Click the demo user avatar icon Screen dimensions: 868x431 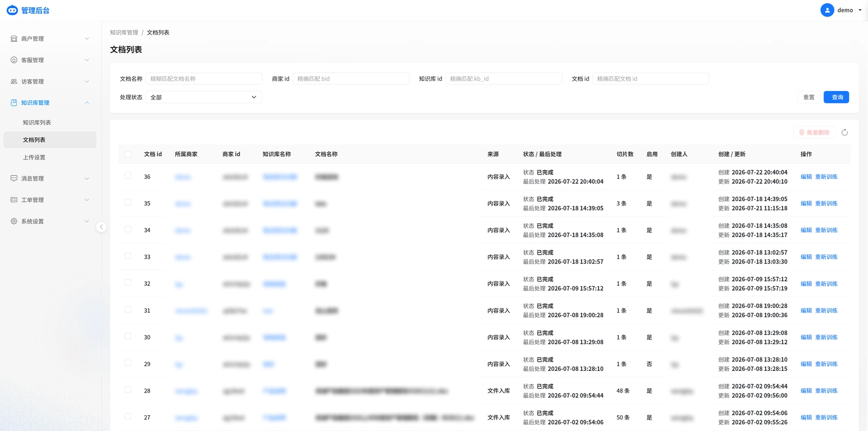tap(827, 10)
